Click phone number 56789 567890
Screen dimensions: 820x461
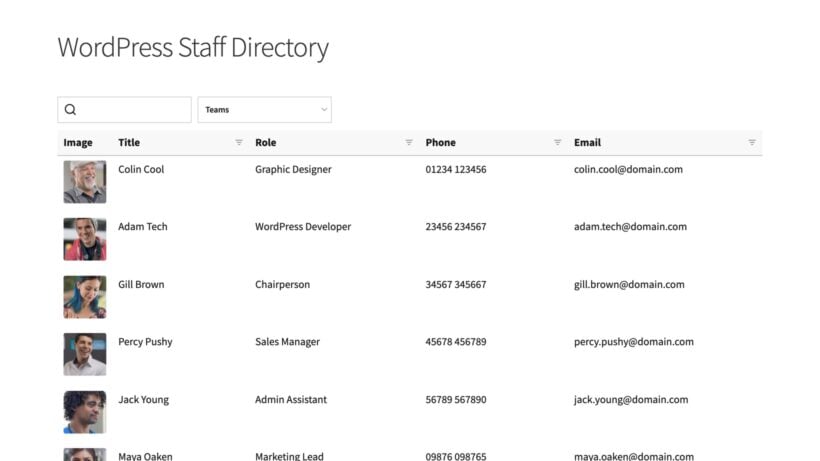456,400
